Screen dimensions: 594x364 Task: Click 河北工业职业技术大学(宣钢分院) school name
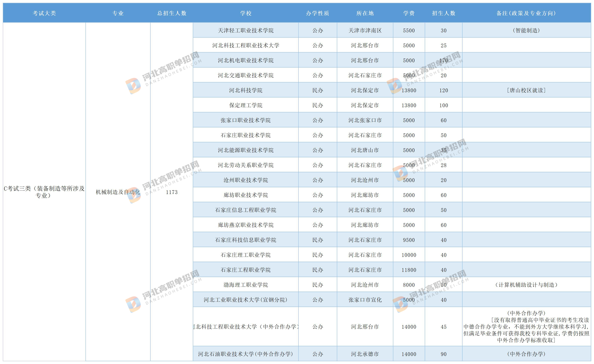(x=246, y=300)
